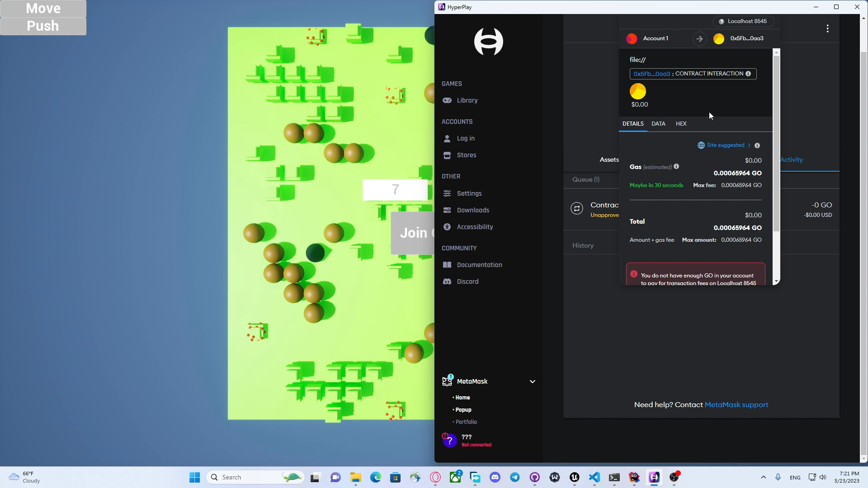The height and width of the screenshot is (488, 868).
Task: Open the Documentation book icon
Action: pyautogui.click(x=447, y=265)
